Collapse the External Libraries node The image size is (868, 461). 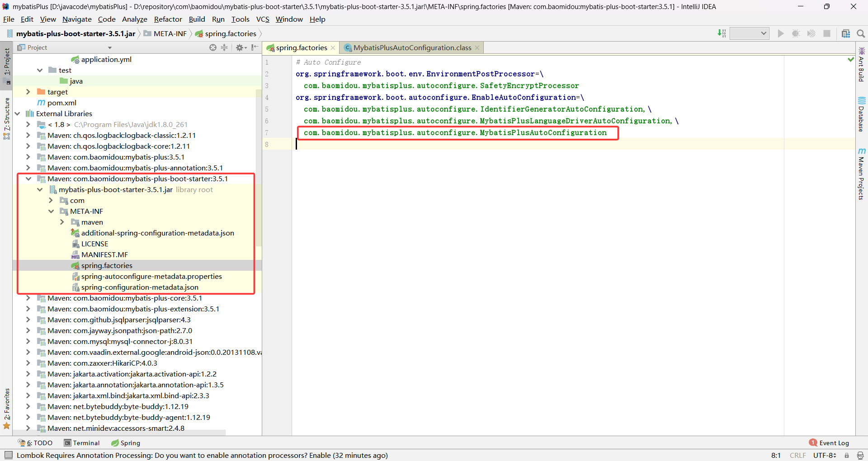coord(17,113)
